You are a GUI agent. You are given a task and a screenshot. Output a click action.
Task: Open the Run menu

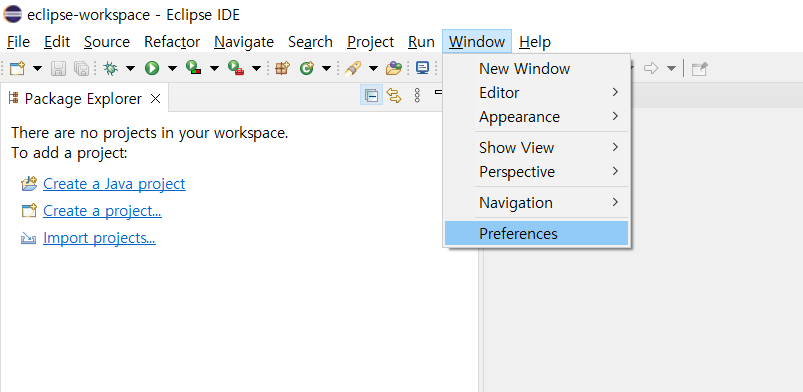pyautogui.click(x=421, y=42)
